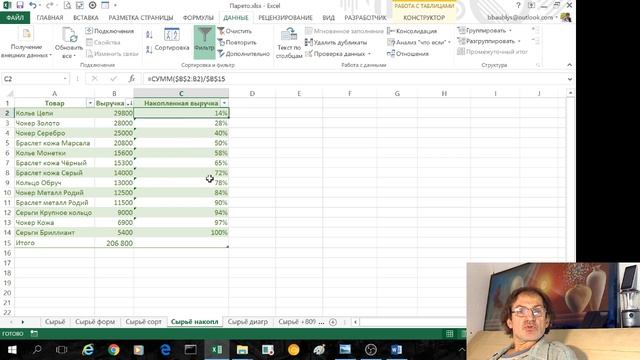
Task: Click Отношения relationships
Action: [408, 53]
